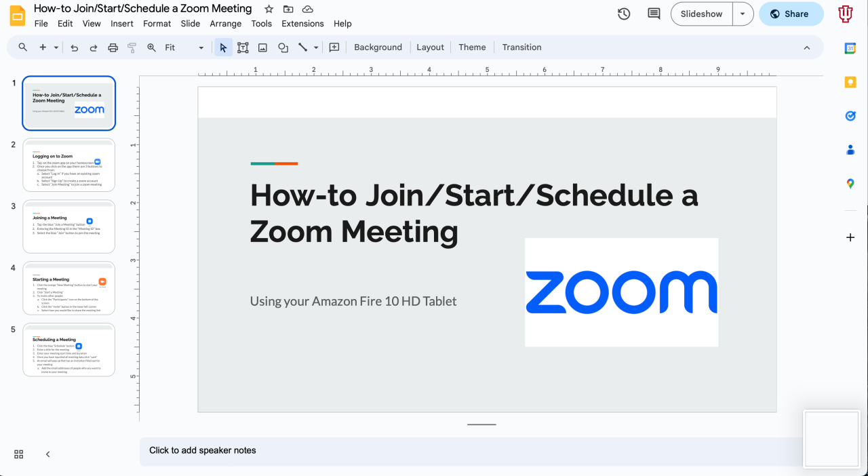The height and width of the screenshot is (476, 868).
Task: Open new slide layout dropdown arrow
Action: point(56,47)
